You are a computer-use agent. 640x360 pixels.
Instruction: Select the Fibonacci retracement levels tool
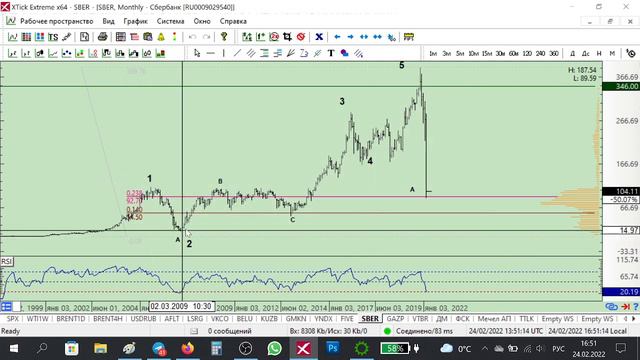point(264,53)
